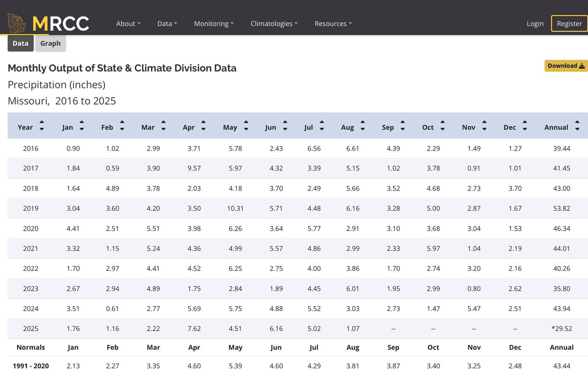This screenshot has height=385, width=588.
Task: Click the 2023 annual total 35.80
Action: pyautogui.click(x=561, y=289)
